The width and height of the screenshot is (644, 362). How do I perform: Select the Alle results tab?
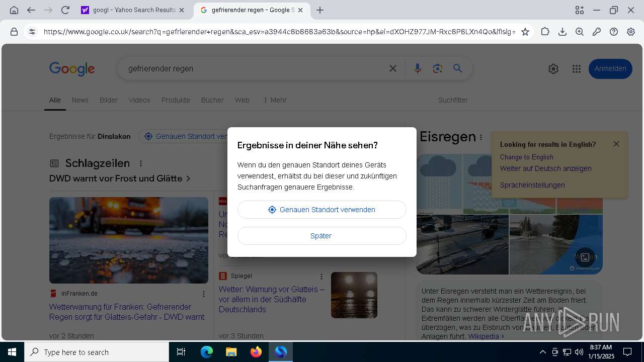(55, 100)
